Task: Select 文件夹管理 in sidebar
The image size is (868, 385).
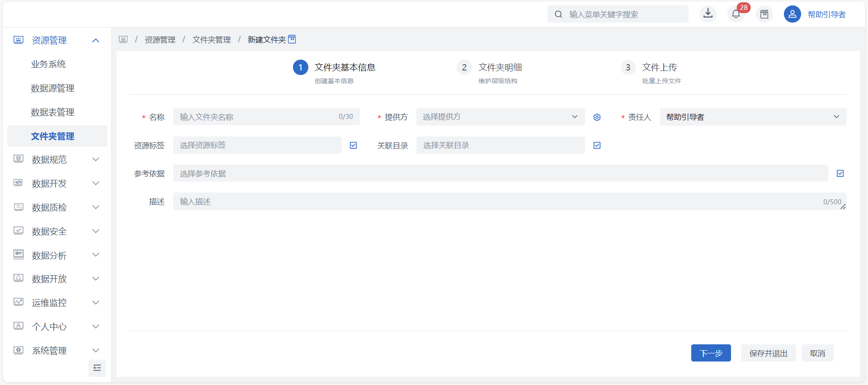Action: click(x=57, y=136)
